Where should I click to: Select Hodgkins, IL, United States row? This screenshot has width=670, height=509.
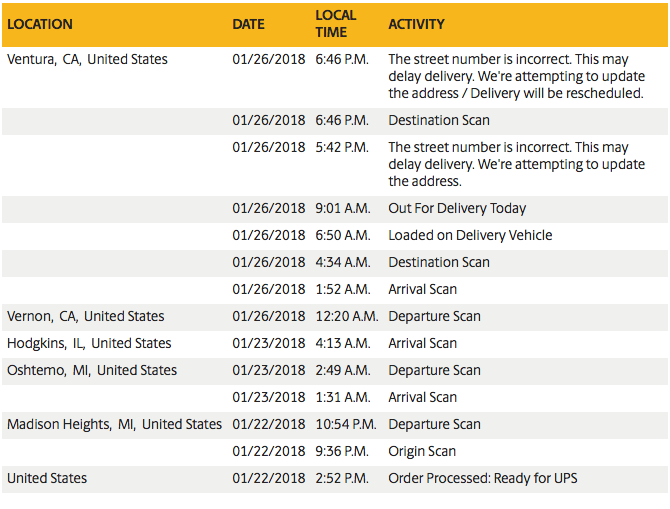click(x=335, y=343)
